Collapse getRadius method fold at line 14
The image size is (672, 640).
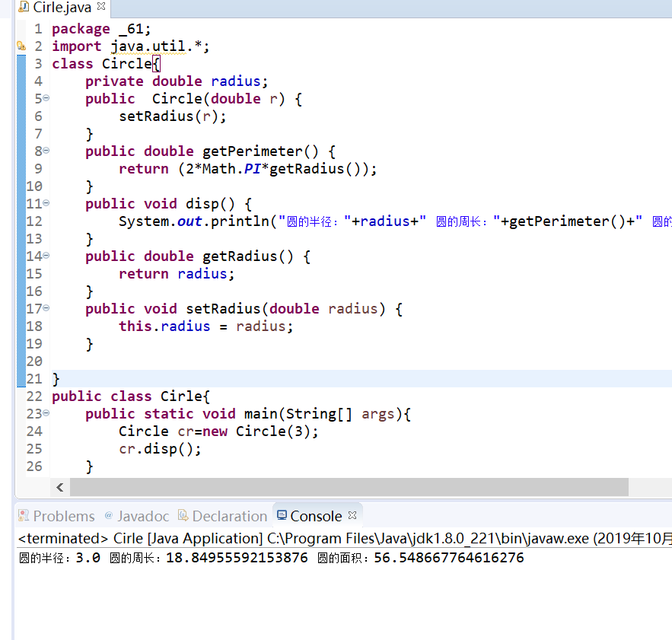[x=46, y=256]
